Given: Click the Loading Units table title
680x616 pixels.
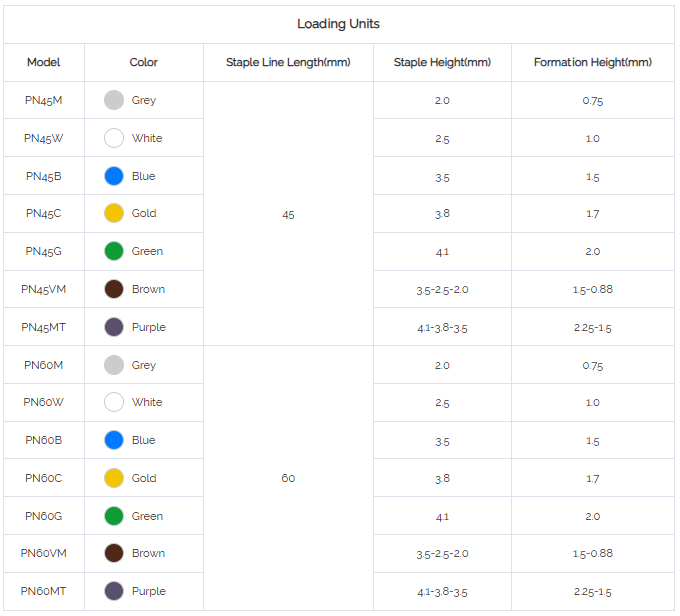Looking at the screenshot, I should pyautogui.click(x=339, y=24).
